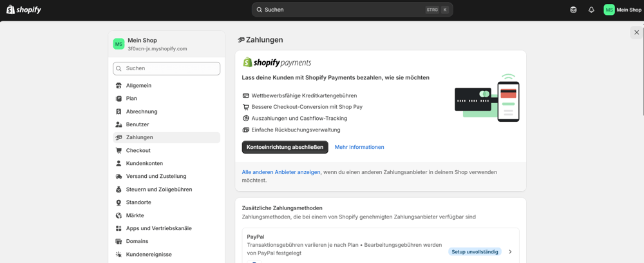Click the Allgemein store icon in sidebar
The width and height of the screenshot is (644, 263).
[x=118, y=86]
